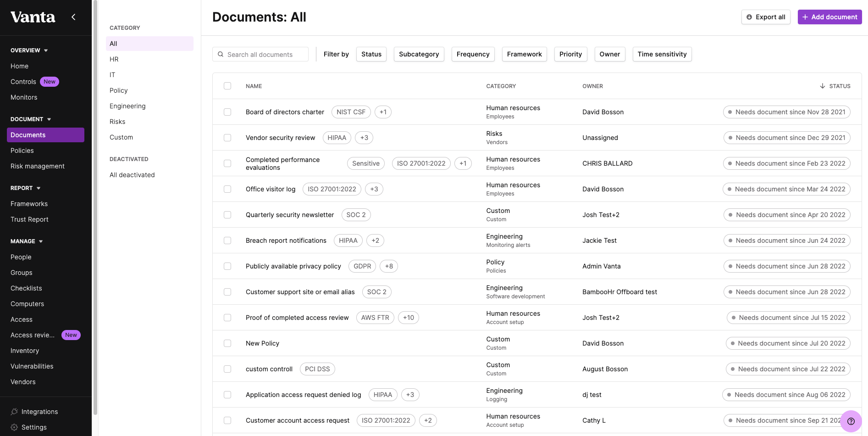Collapse the DOCUMENT sidebar section
This screenshot has width=868, height=436.
click(31, 119)
